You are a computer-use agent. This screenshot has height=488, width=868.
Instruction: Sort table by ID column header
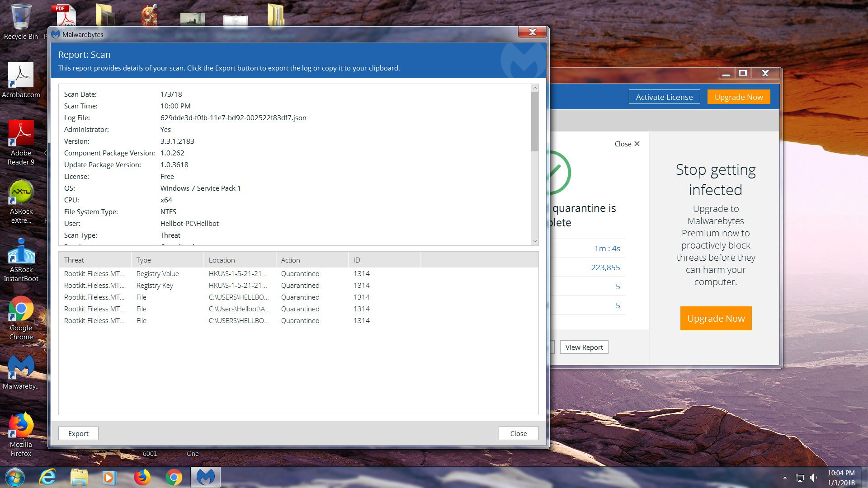click(384, 260)
